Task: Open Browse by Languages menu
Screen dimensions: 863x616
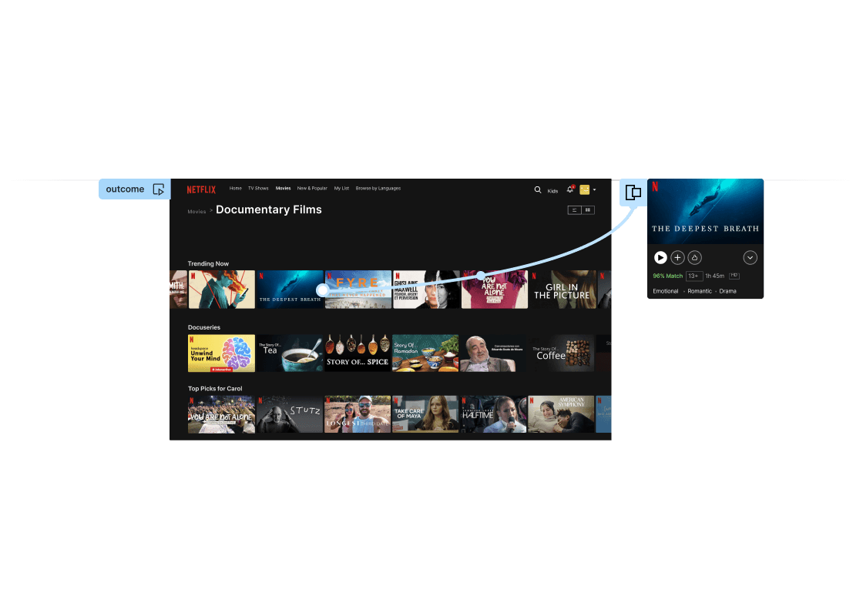Action: [x=378, y=189]
